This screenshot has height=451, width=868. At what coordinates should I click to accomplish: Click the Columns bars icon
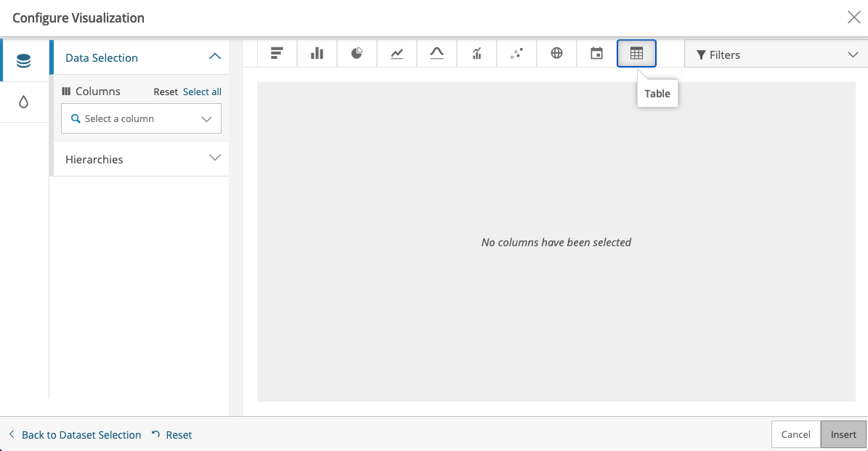66,92
